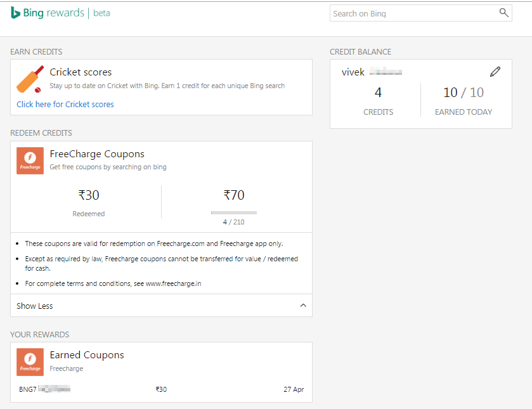Click the BNG7 coupon code row
Image resolution: width=532 pixels, height=409 pixels.
pos(44,389)
